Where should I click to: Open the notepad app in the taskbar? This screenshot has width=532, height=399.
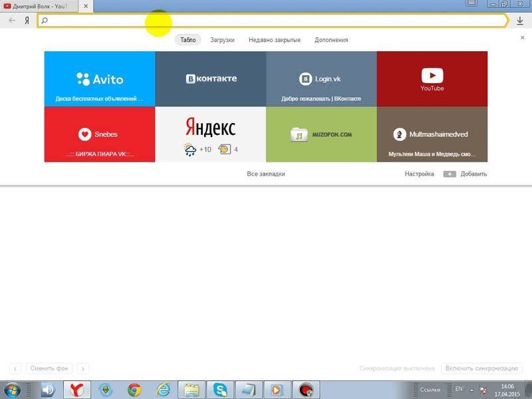(x=249, y=390)
